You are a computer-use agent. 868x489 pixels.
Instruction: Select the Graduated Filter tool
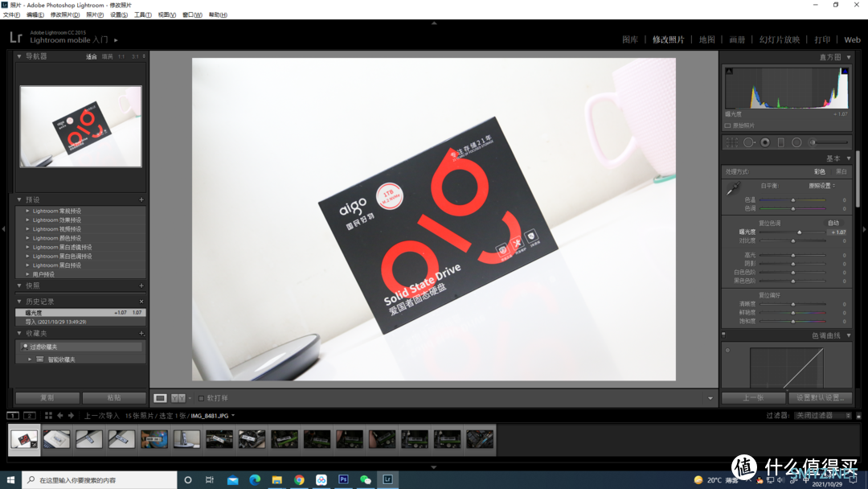[x=780, y=142]
